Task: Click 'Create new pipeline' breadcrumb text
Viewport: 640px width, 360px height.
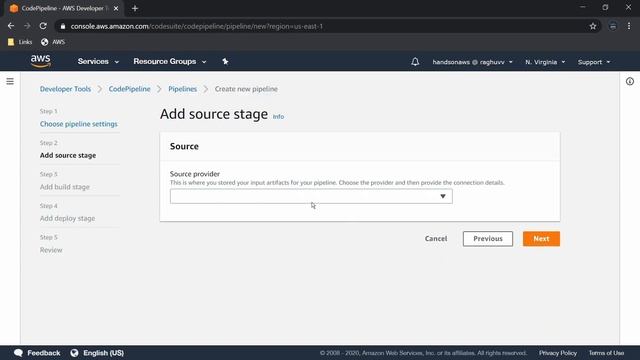Action: click(x=246, y=89)
